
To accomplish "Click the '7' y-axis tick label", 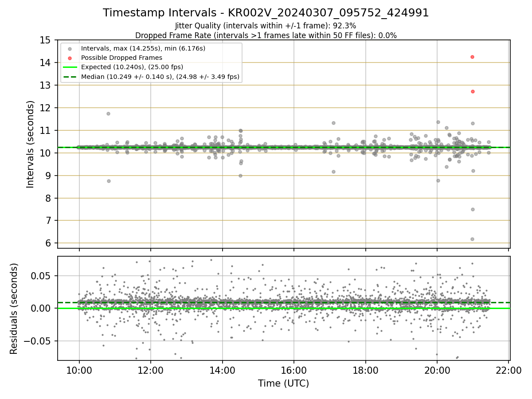I will (x=49, y=221).
